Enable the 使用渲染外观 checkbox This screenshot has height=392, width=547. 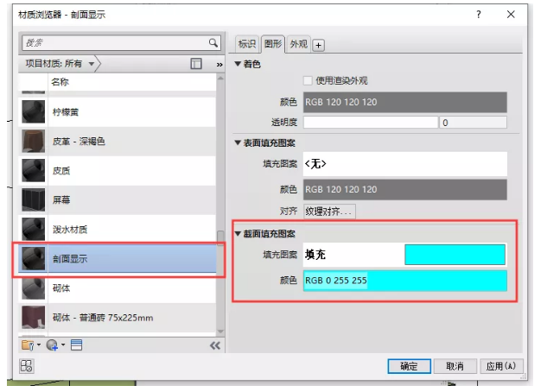pos(308,80)
